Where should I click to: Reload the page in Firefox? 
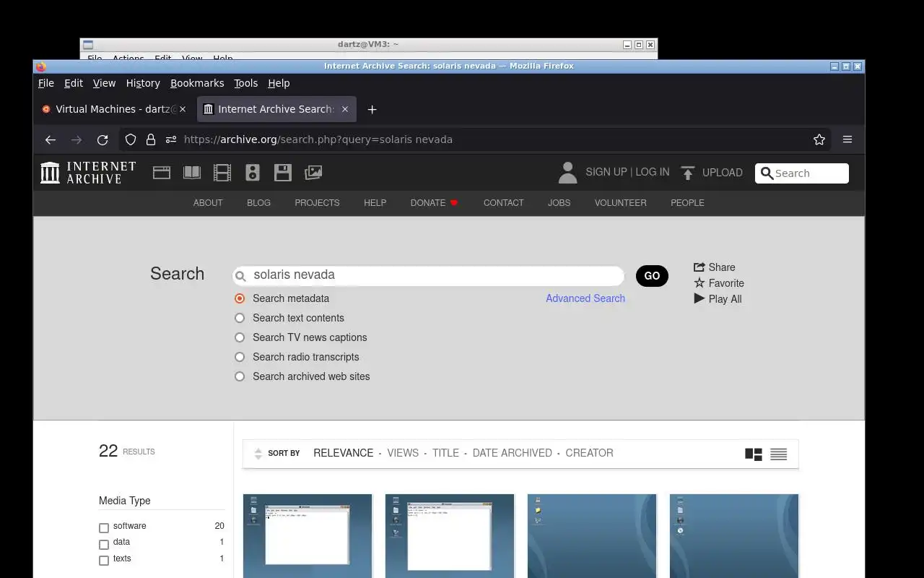point(103,139)
